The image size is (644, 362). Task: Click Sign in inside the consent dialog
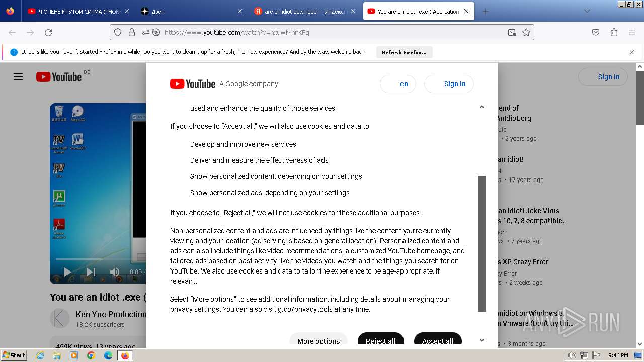coord(449,84)
